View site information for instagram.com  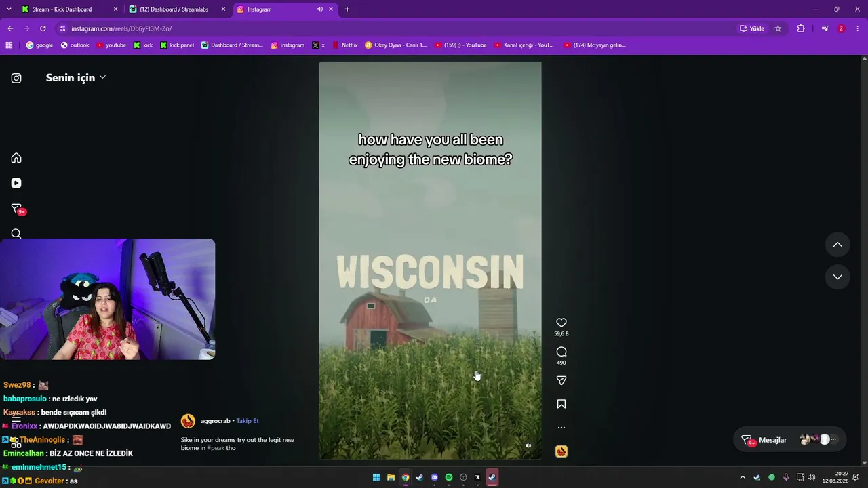(62, 28)
